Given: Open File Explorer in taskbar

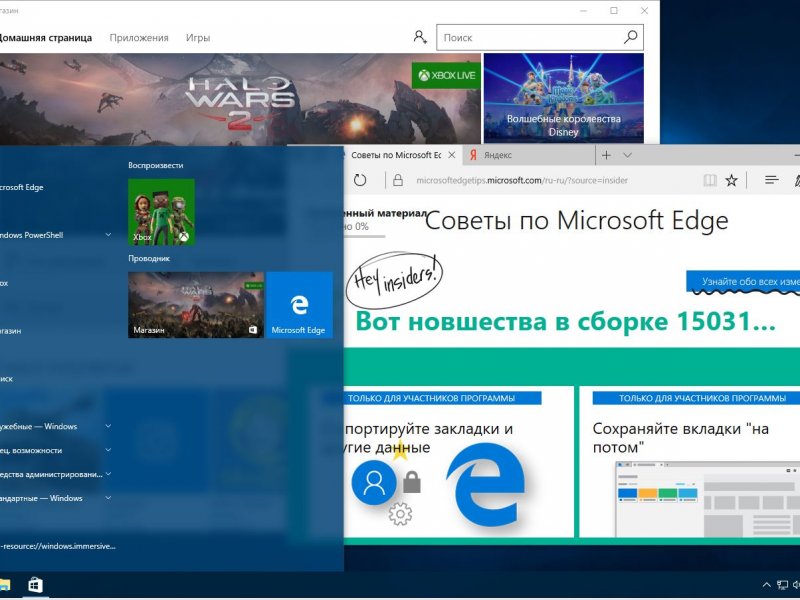Looking at the screenshot, I should [x=5, y=585].
